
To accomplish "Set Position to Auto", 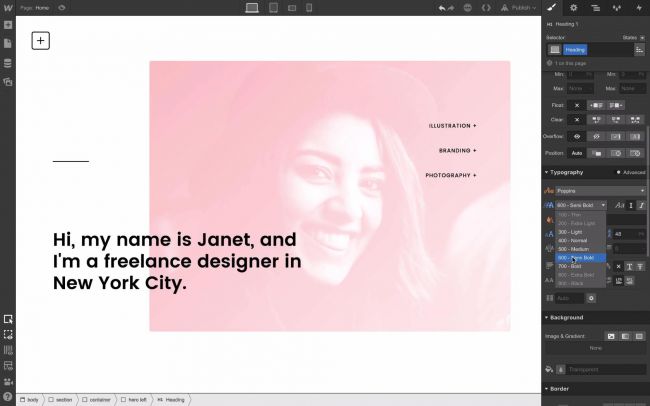I will [577, 153].
